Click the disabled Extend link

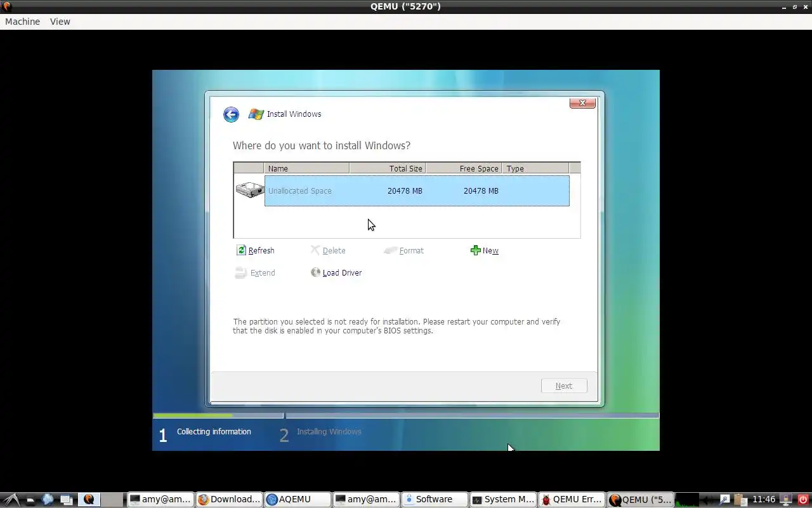263,273
